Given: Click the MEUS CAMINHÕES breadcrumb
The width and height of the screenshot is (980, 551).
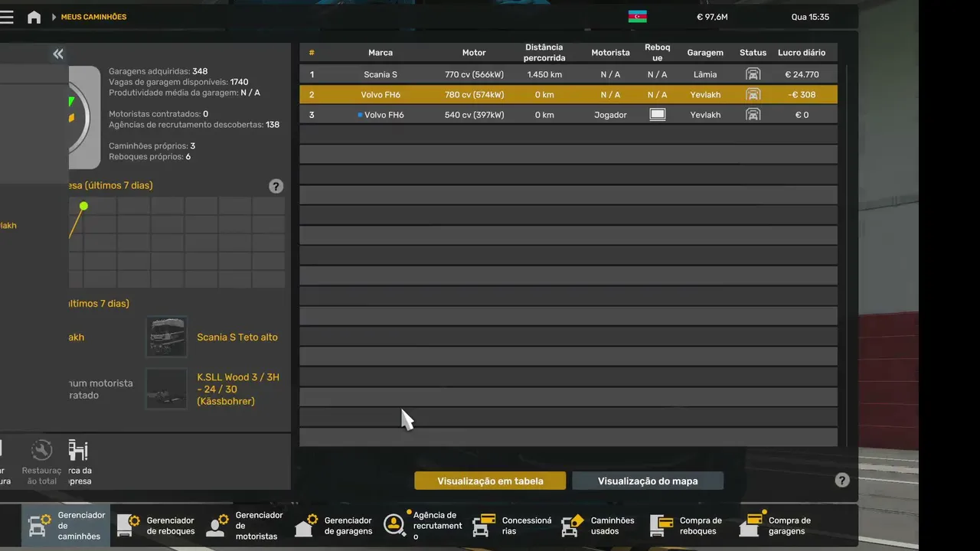Looking at the screenshot, I should pos(93,17).
